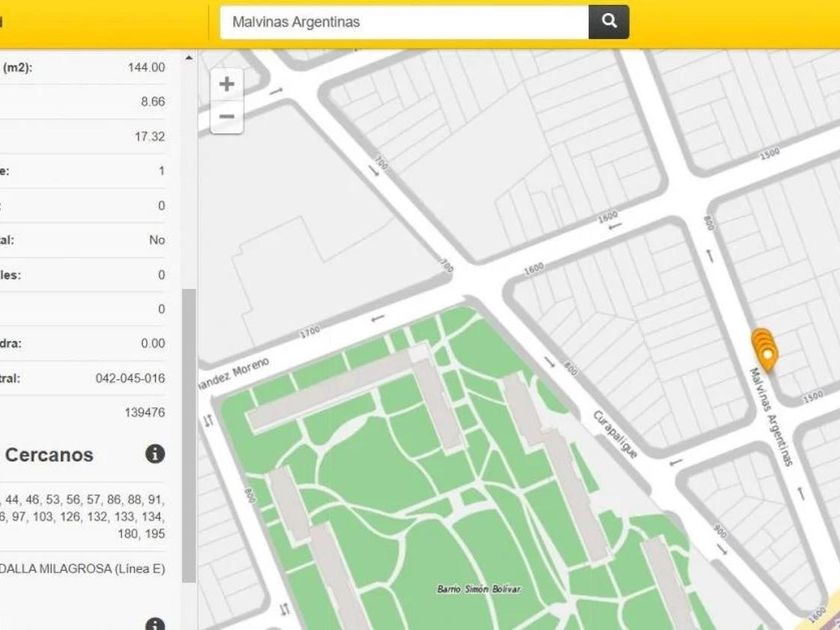Click the Malvinas Argentinas street label on map
Screen dimensions: 840x630
[770, 417]
